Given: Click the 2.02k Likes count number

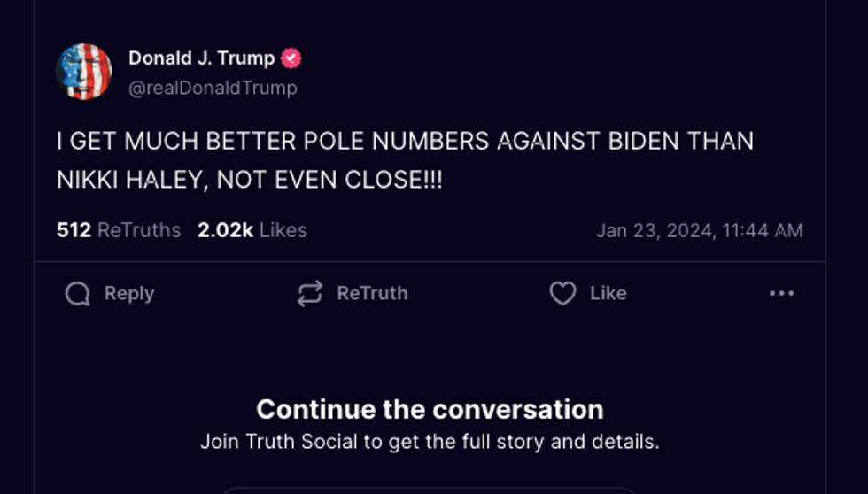Looking at the screenshot, I should (225, 230).
